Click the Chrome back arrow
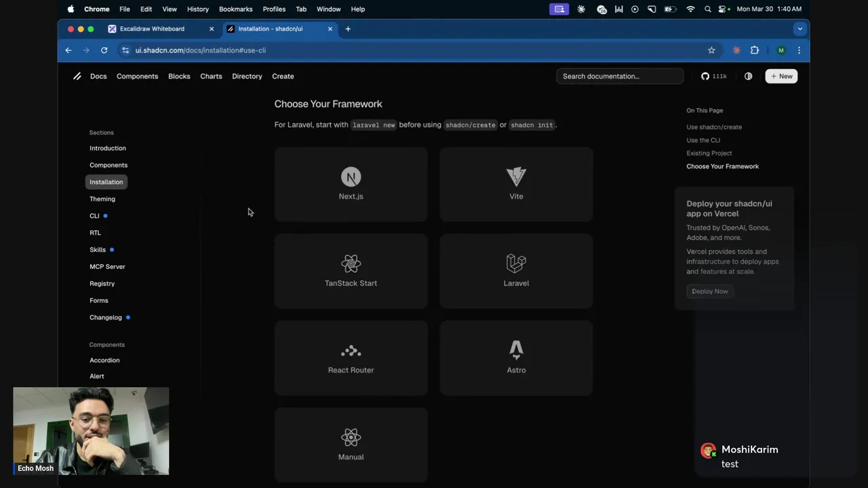Image resolution: width=868 pixels, height=488 pixels. (x=68, y=50)
